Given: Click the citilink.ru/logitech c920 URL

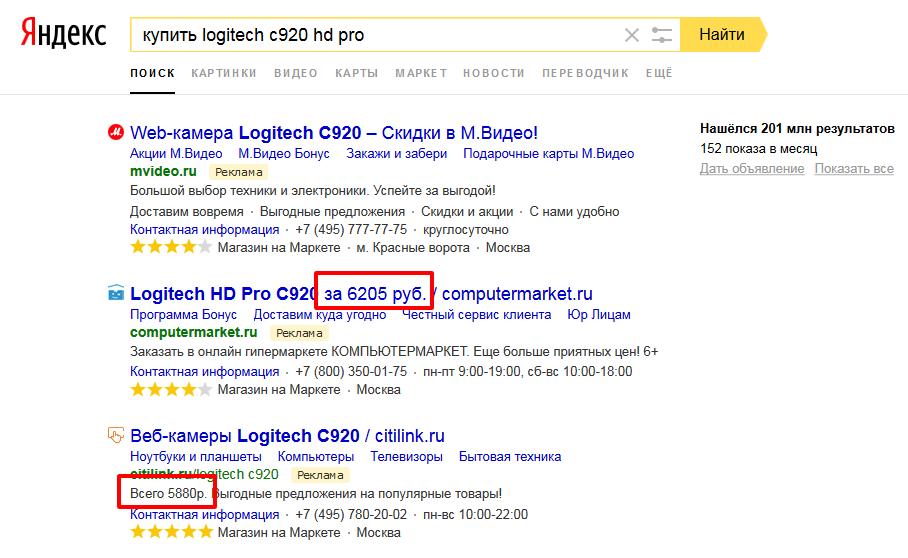Looking at the screenshot, I should click(x=204, y=475).
